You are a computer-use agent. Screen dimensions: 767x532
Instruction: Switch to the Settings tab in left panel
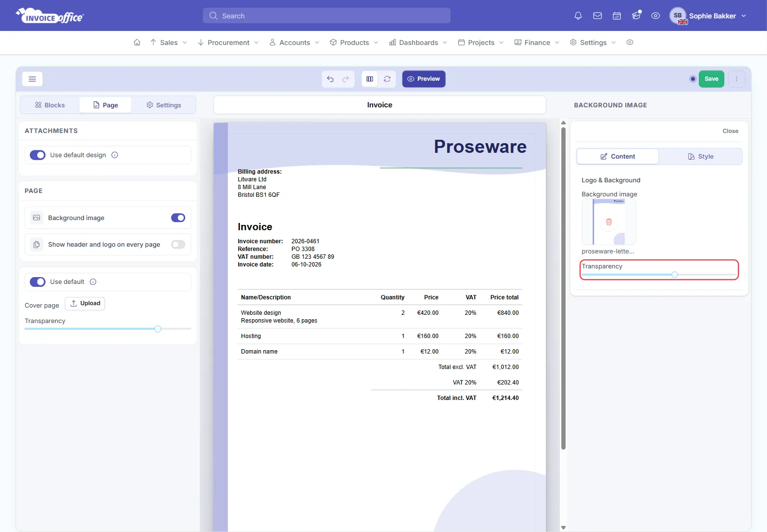[x=164, y=105]
